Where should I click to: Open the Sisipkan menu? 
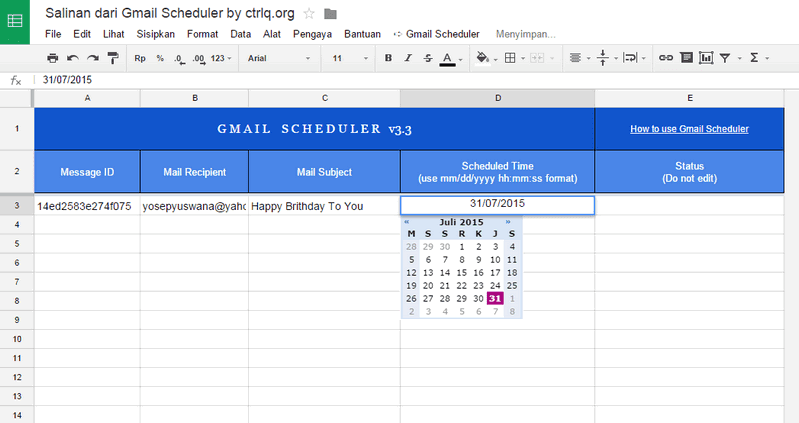tap(155, 34)
